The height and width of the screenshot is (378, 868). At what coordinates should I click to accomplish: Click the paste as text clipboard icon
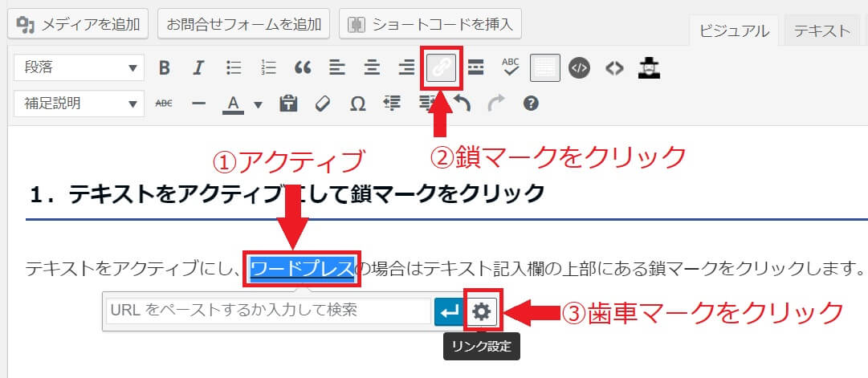coord(288,104)
